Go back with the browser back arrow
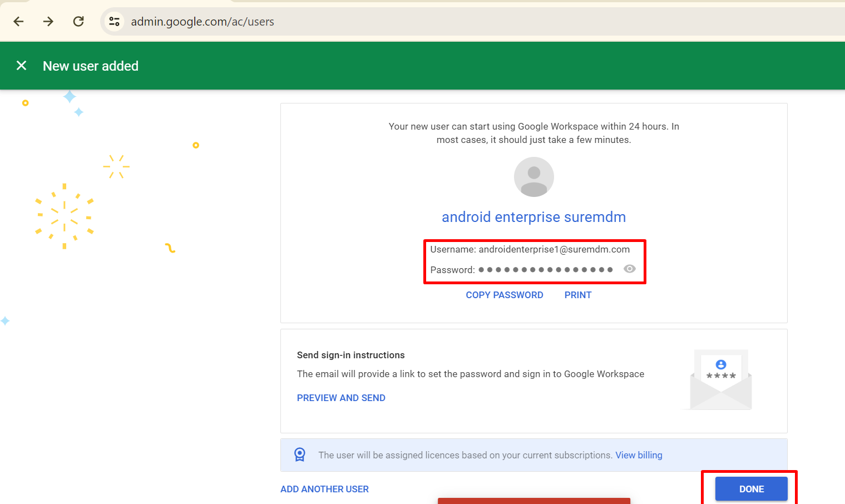Image resolution: width=845 pixels, height=504 pixels. (18, 22)
